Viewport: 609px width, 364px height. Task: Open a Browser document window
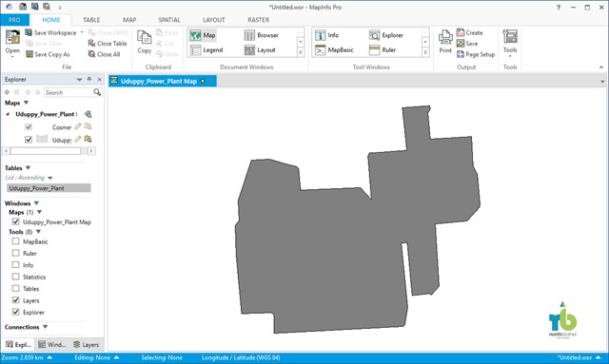262,35
